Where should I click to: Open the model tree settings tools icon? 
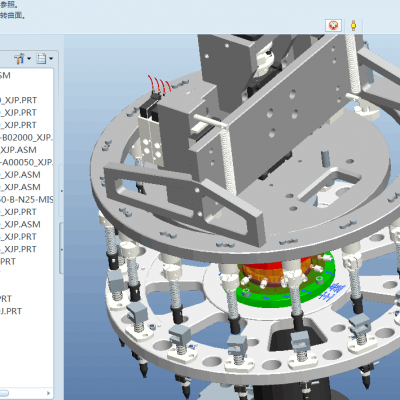coord(19,59)
